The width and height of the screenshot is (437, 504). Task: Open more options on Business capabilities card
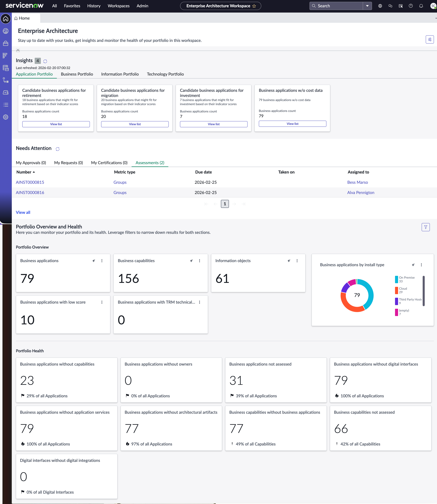(x=199, y=261)
